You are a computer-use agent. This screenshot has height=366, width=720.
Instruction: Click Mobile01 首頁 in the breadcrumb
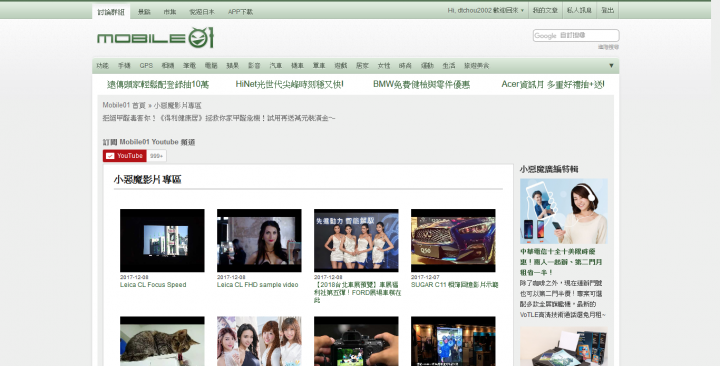[x=124, y=106]
